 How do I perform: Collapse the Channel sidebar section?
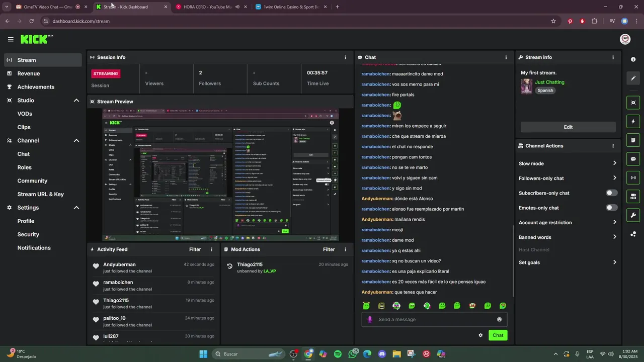76,141
